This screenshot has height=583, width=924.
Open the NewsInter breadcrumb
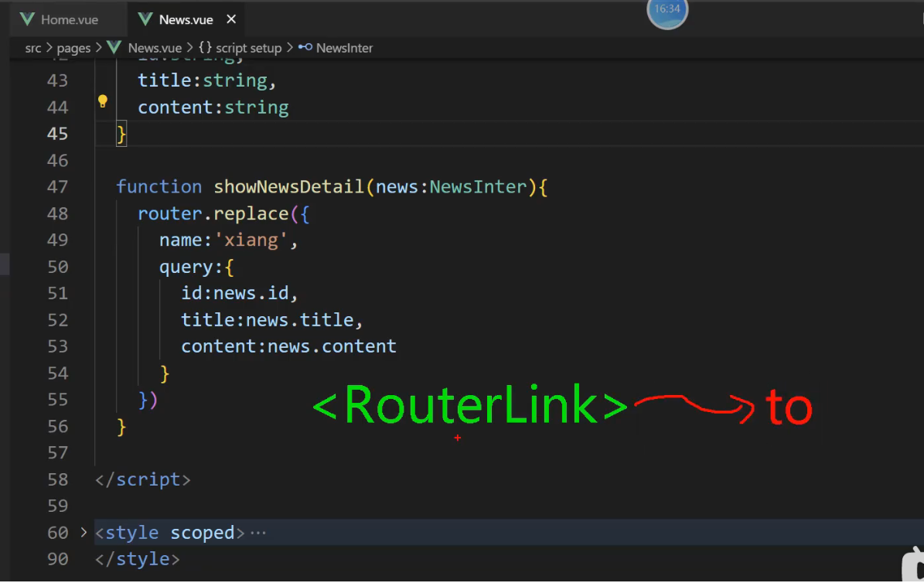click(344, 48)
